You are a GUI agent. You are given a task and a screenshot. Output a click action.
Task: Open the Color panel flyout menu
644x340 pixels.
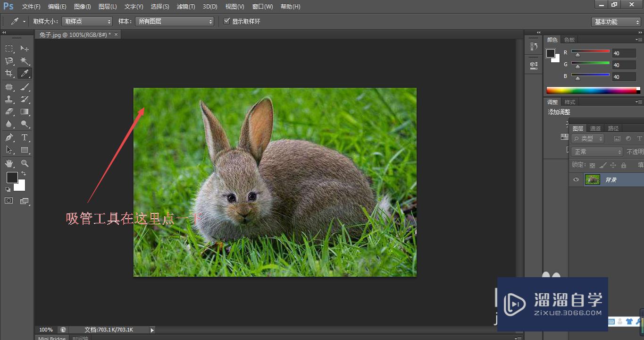(639, 40)
